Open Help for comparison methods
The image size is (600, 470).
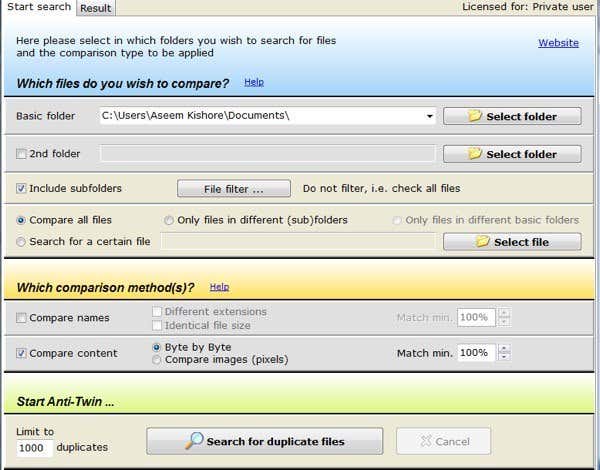pyautogui.click(x=219, y=287)
